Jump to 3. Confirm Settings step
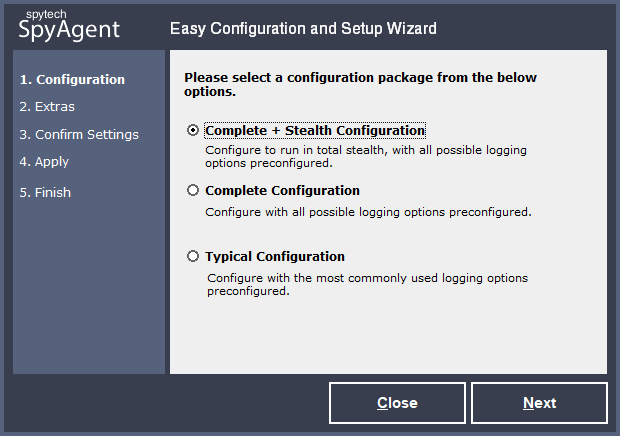620x436 pixels. point(79,134)
